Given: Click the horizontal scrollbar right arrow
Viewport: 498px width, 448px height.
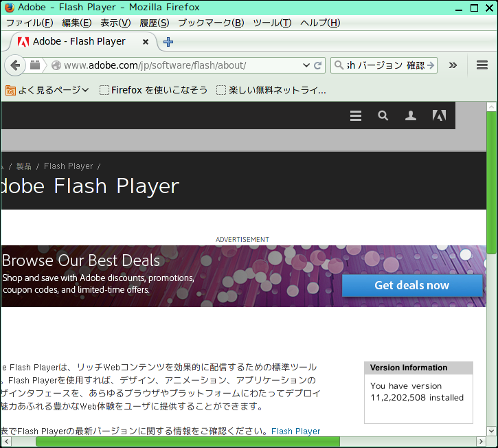Looking at the screenshot, I should click(481, 441).
